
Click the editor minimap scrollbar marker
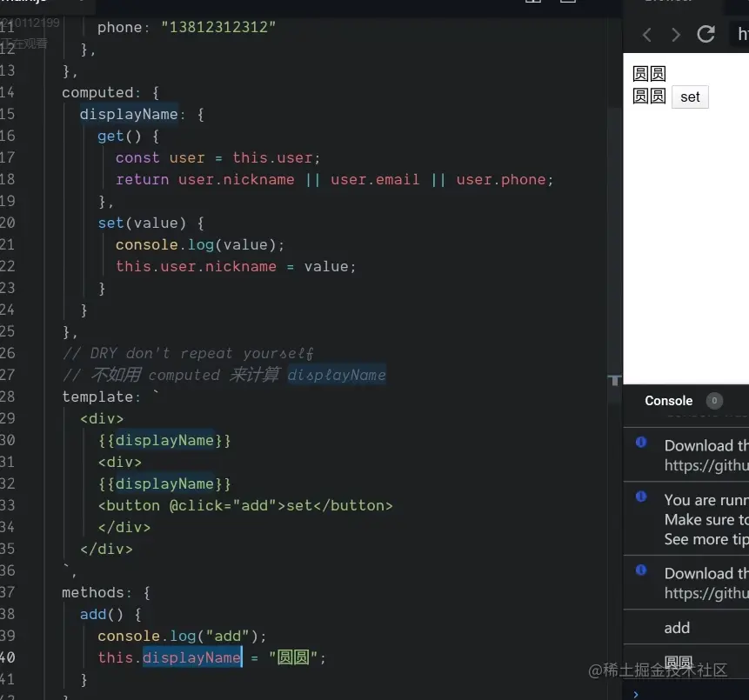click(x=614, y=380)
